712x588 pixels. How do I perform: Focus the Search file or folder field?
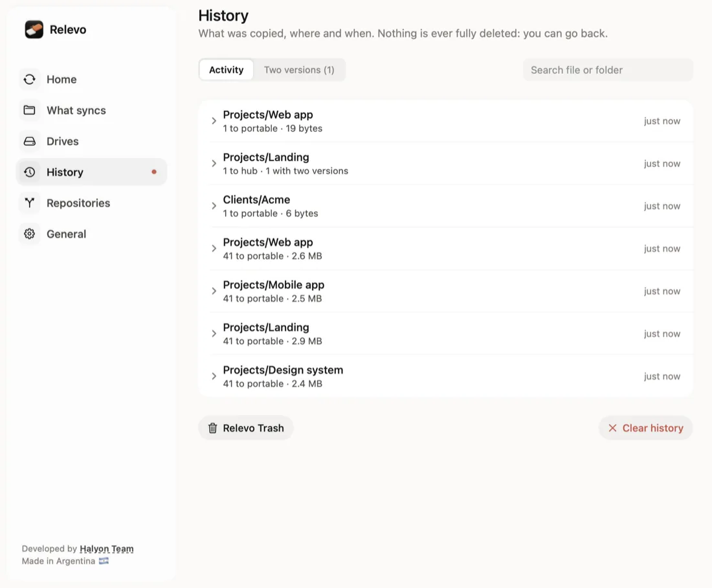608,70
